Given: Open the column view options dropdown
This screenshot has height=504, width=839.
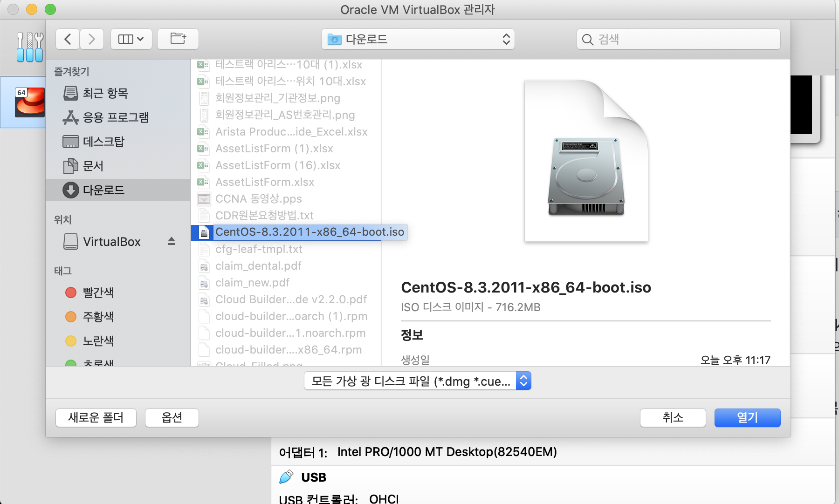Looking at the screenshot, I should coord(131,39).
